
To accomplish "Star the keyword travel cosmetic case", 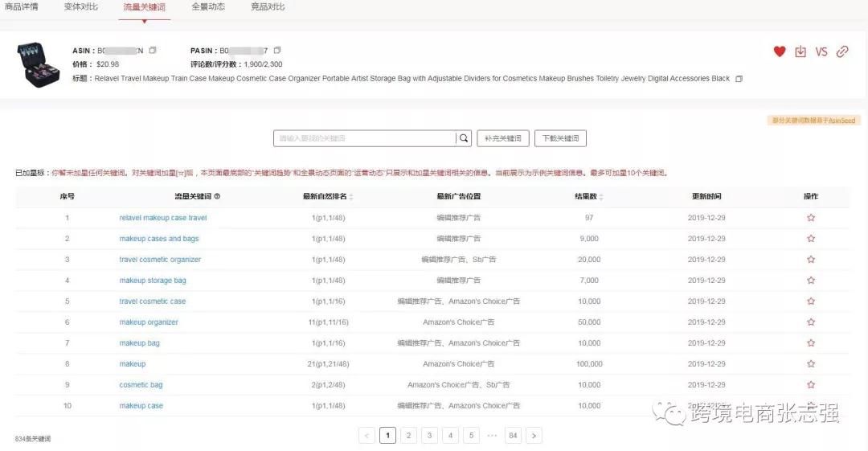I will click(811, 301).
